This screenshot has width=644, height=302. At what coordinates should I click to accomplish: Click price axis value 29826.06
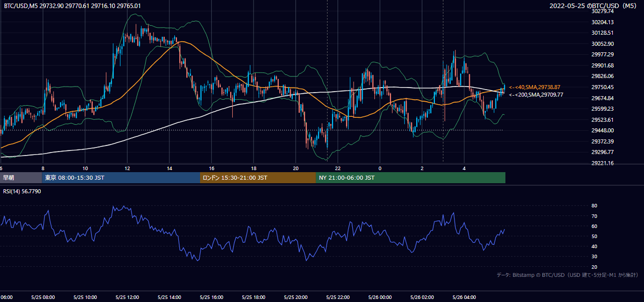coord(603,76)
